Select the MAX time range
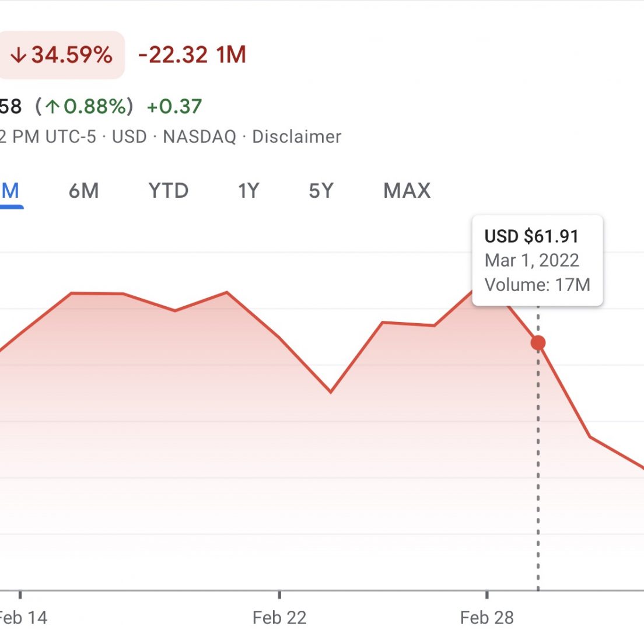Image resolution: width=644 pixels, height=644 pixels. 407,191
